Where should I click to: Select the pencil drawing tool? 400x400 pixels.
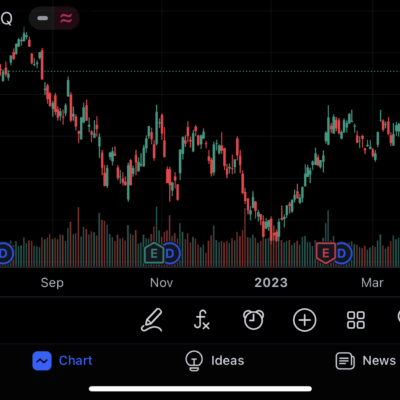152,320
